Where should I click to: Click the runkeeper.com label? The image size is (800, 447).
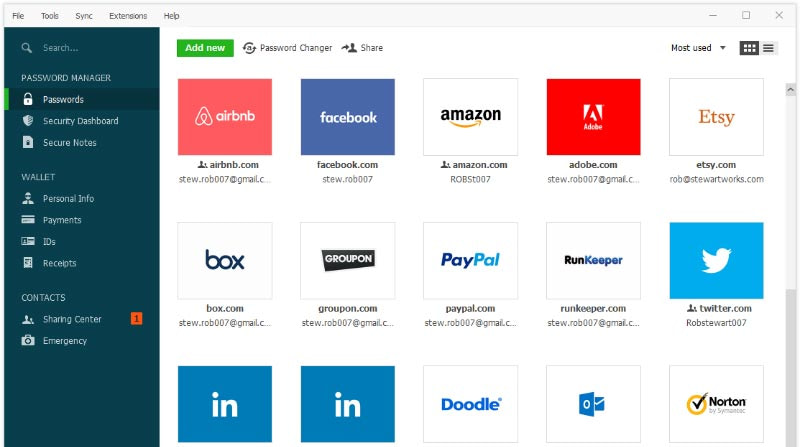click(x=593, y=308)
